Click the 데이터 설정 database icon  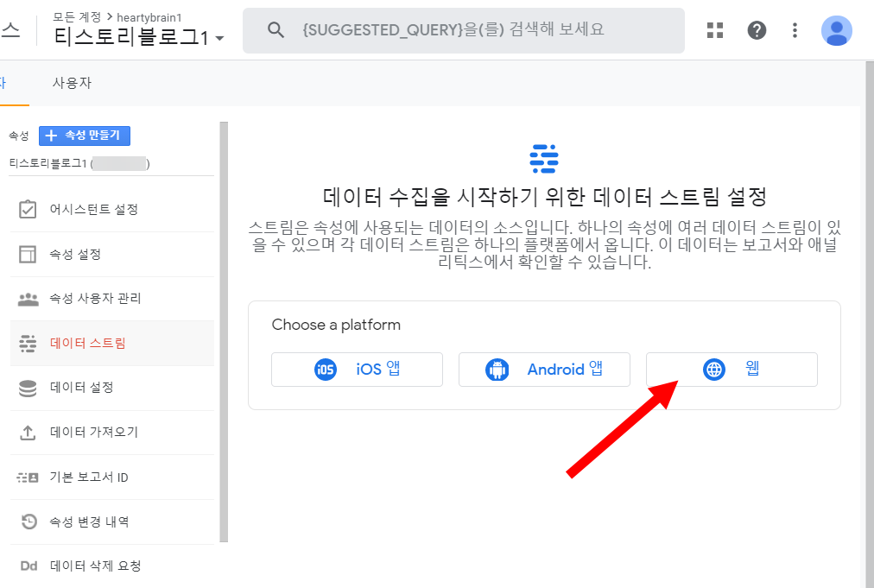pyautogui.click(x=28, y=388)
